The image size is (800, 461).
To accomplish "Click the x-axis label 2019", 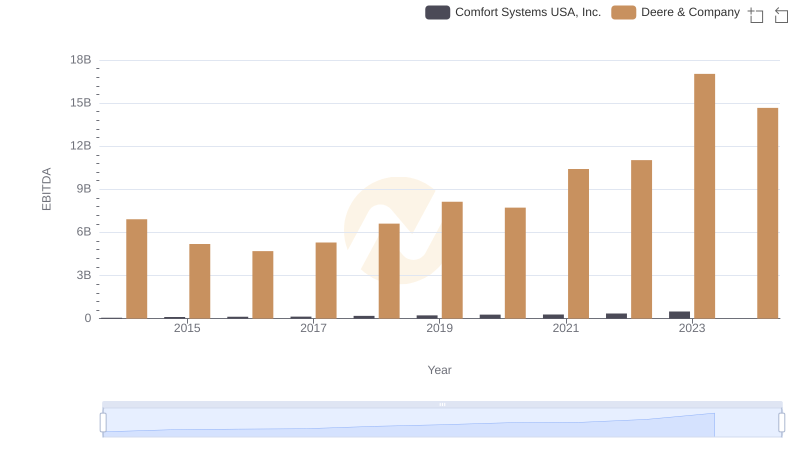I will [x=439, y=328].
